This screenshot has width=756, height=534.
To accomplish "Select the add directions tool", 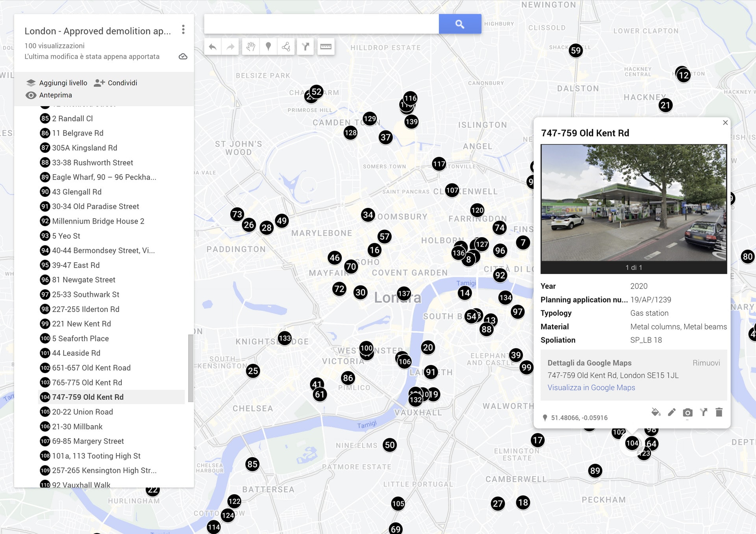I will tap(306, 47).
